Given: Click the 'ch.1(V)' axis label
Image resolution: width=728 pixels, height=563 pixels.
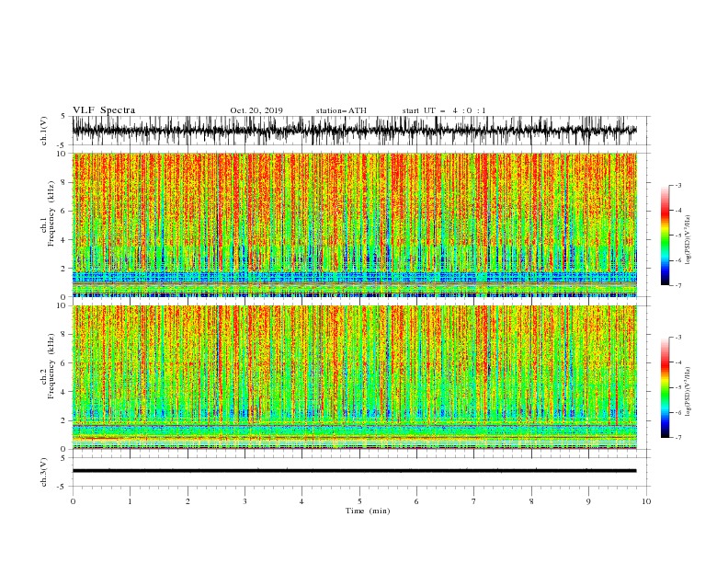Looking at the screenshot, I should click(x=44, y=131).
